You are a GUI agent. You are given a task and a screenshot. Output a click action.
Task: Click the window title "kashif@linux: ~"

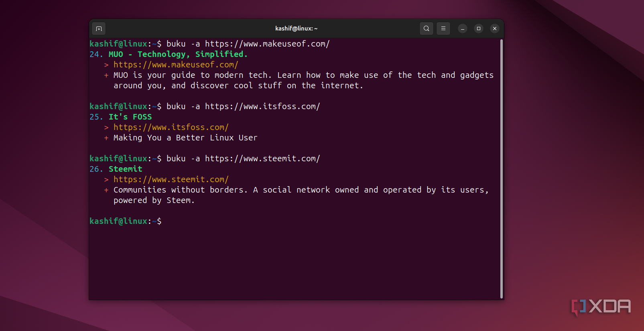pos(296,28)
